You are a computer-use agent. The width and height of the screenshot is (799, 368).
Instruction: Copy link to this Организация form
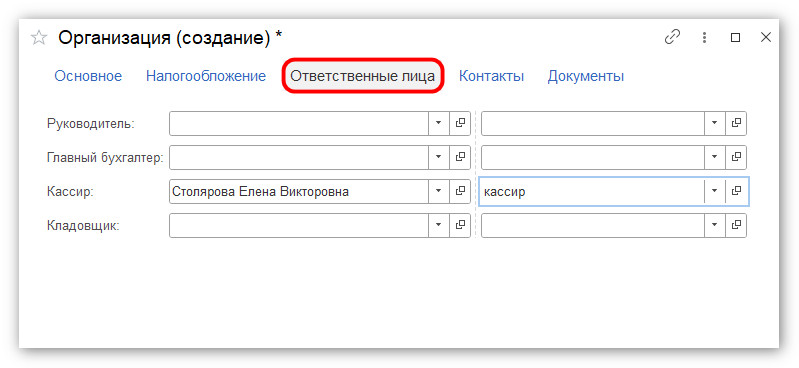coord(673,37)
